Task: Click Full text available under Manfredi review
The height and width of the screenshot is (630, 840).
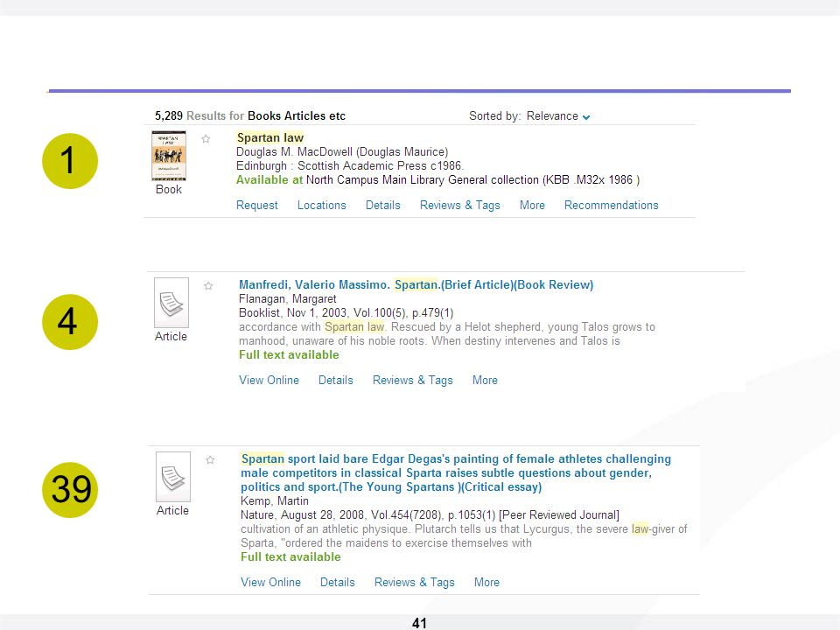Action: (289, 354)
